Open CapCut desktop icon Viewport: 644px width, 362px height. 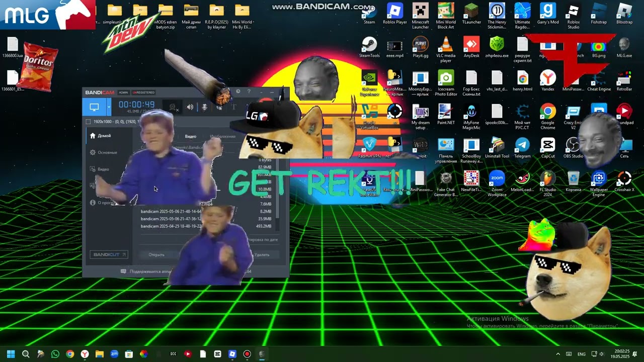coord(548,148)
